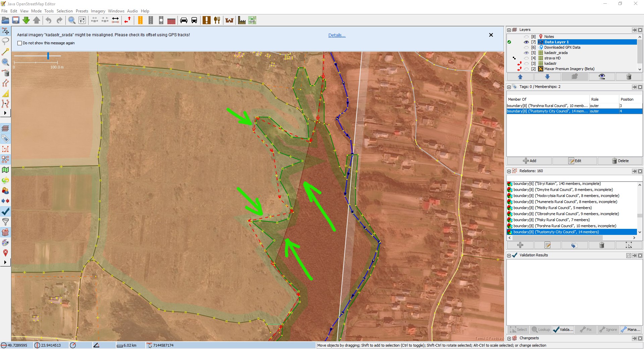
Task: Select the Select and move tool
Action: 5,31
